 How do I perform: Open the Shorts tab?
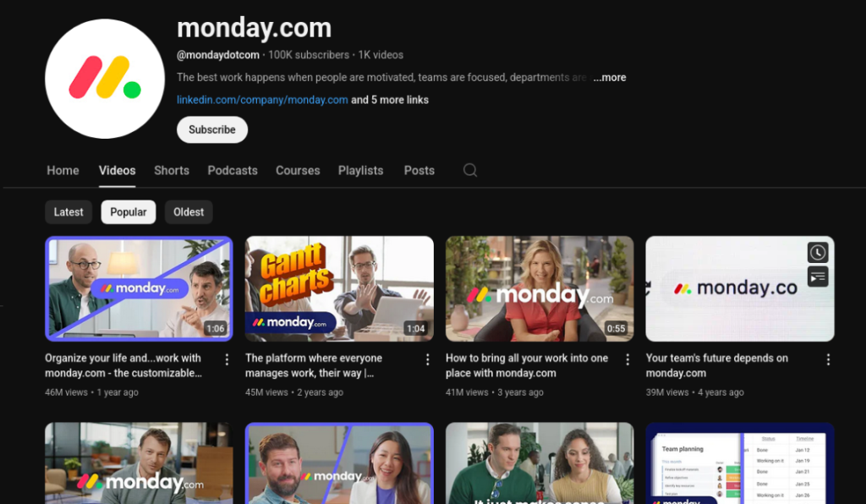(x=172, y=171)
